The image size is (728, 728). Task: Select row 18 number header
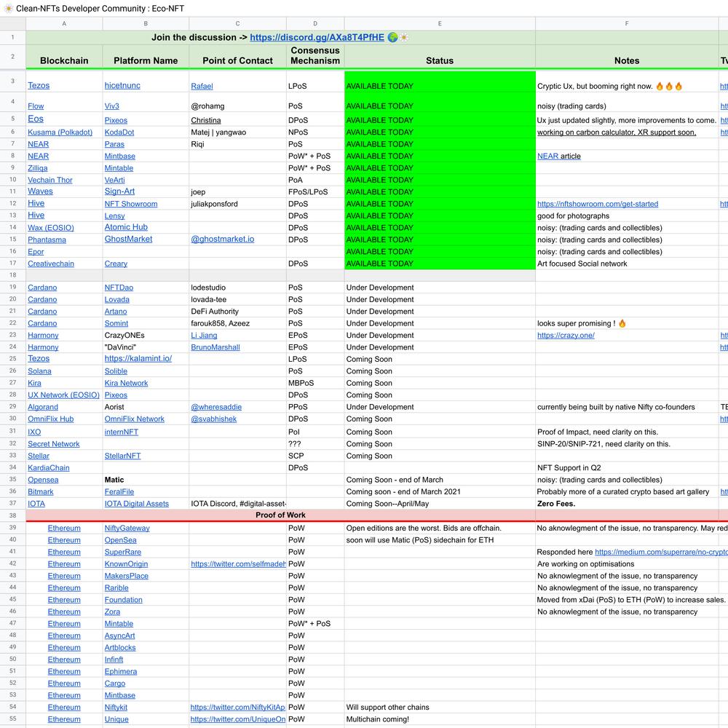click(x=12, y=275)
